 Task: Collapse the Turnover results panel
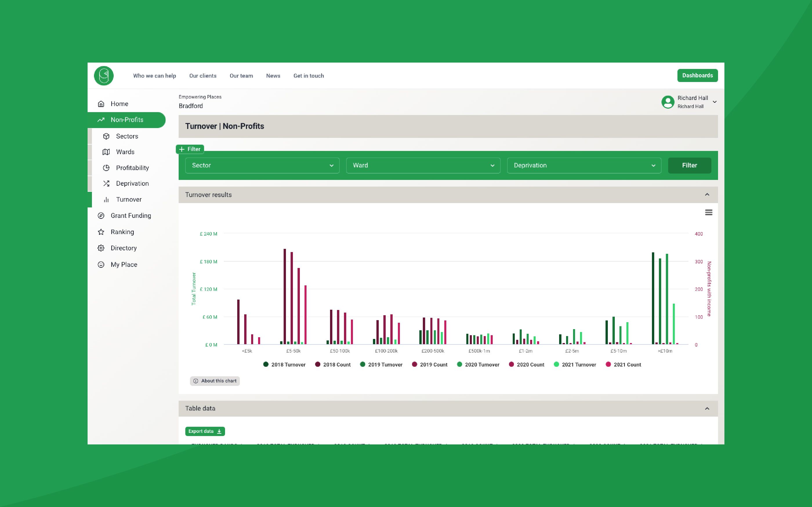707,195
